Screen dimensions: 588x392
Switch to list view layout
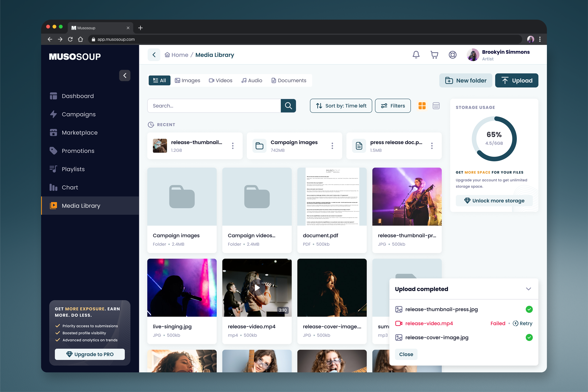coord(436,106)
